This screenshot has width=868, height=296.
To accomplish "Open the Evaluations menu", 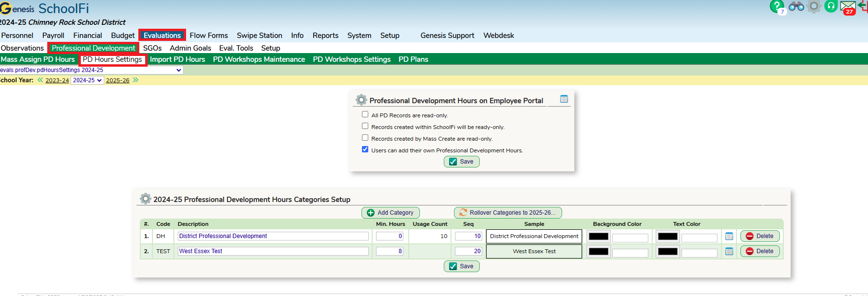I will (x=162, y=35).
